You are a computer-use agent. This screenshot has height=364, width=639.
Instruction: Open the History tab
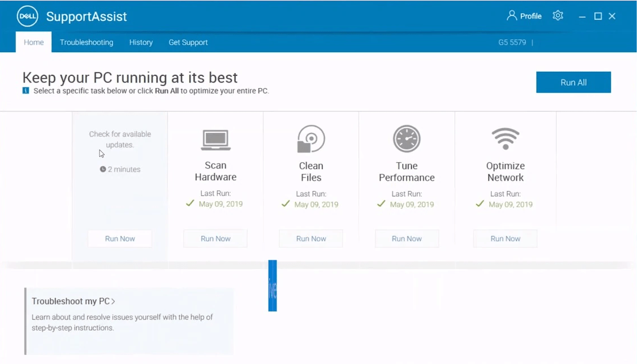(141, 42)
